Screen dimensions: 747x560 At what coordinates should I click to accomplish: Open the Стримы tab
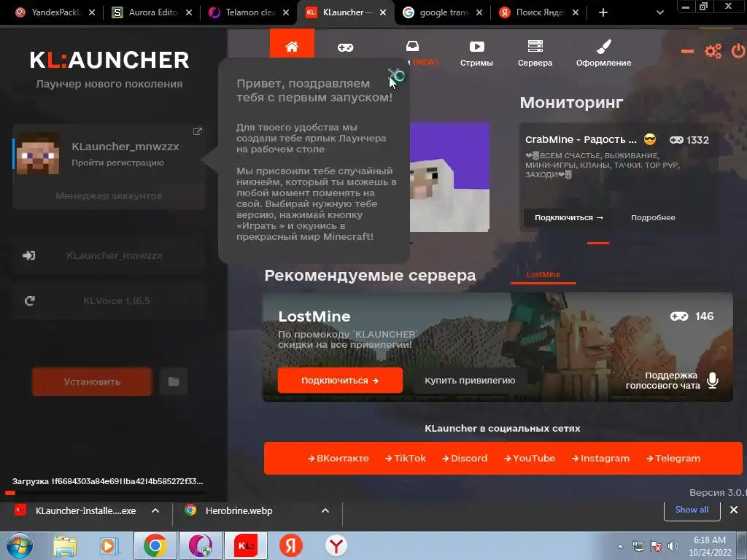click(476, 52)
